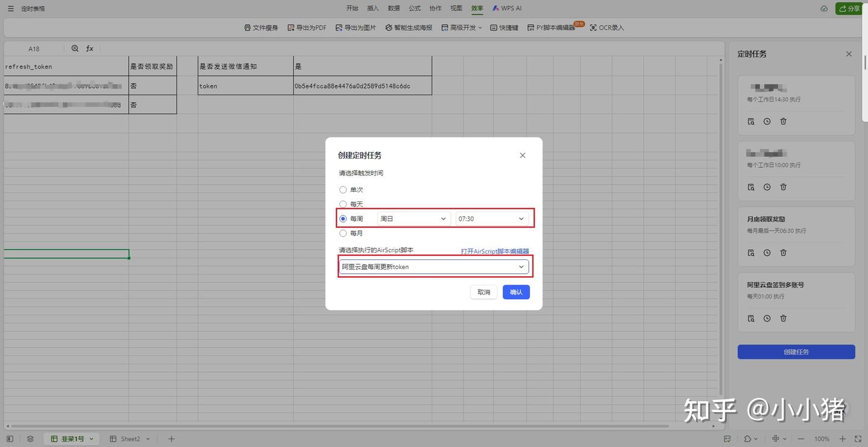Click the 文件瘦身 toolbar button
This screenshot has width=868, height=447.
click(261, 28)
